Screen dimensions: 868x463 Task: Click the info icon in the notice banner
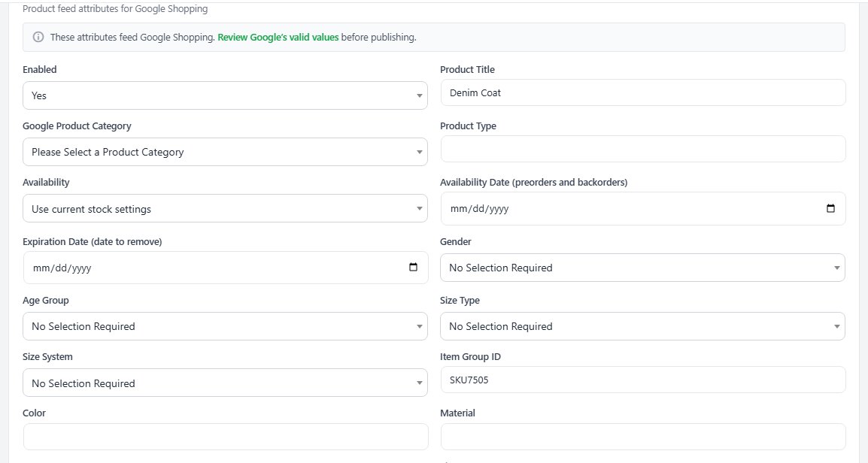pos(38,37)
